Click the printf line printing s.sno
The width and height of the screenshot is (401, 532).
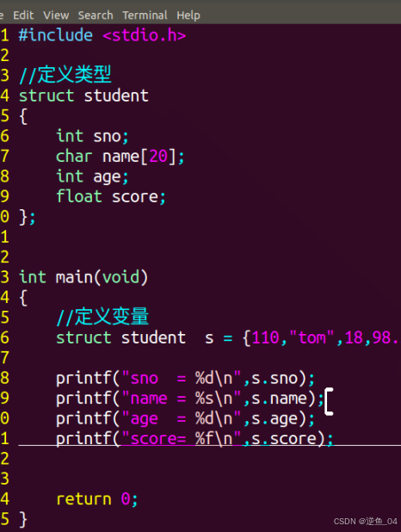(x=185, y=378)
